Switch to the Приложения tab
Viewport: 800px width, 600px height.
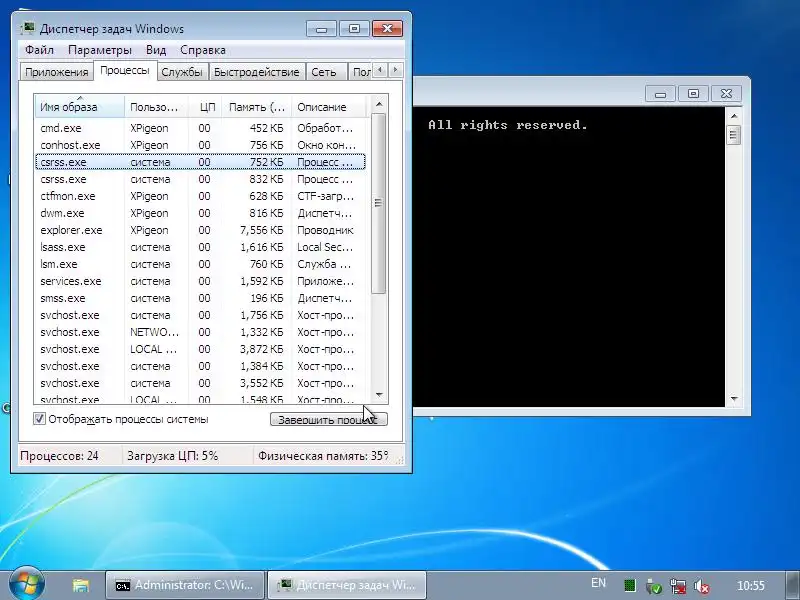click(57, 72)
